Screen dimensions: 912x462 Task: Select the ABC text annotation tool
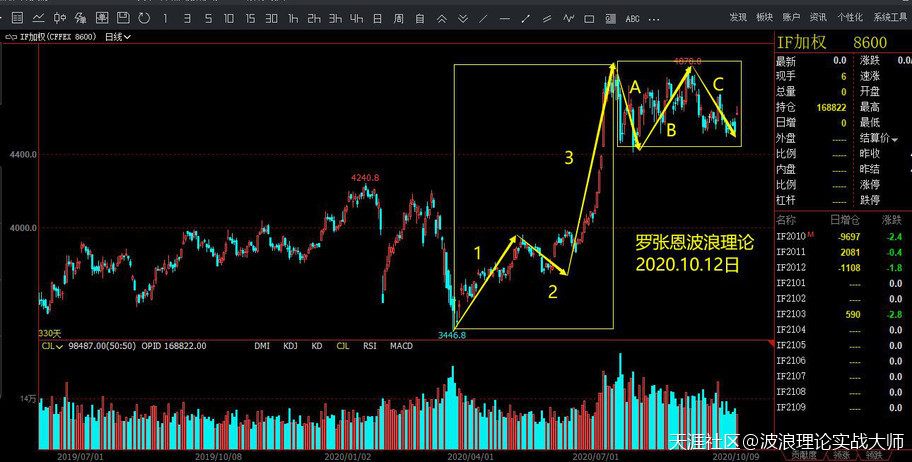[632, 18]
